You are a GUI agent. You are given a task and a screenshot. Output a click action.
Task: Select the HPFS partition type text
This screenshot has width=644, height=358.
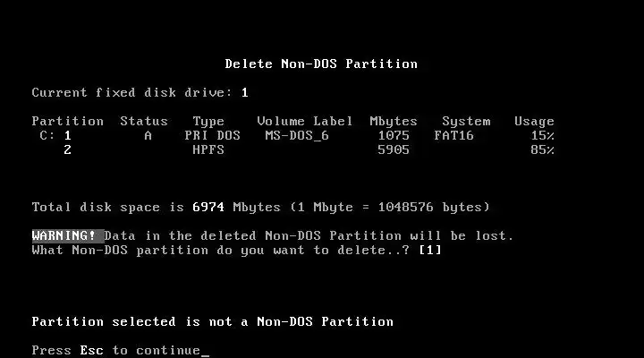(x=208, y=149)
